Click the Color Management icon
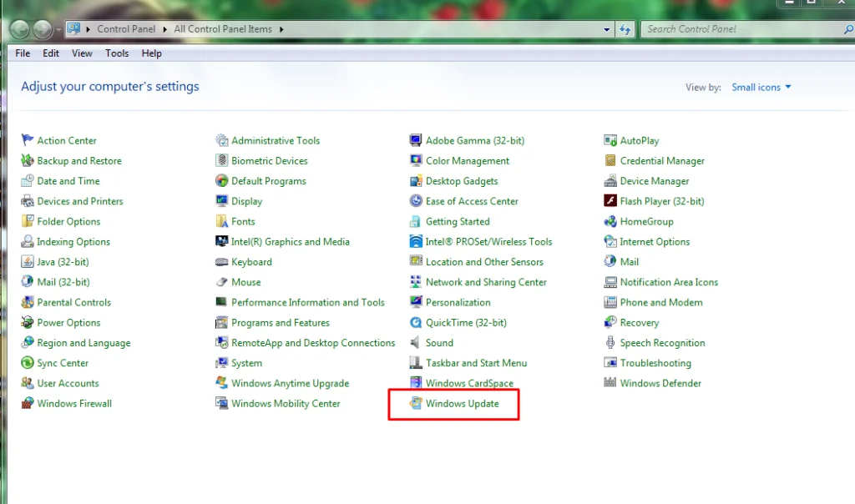This screenshot has height=504, width=855. 416,160
